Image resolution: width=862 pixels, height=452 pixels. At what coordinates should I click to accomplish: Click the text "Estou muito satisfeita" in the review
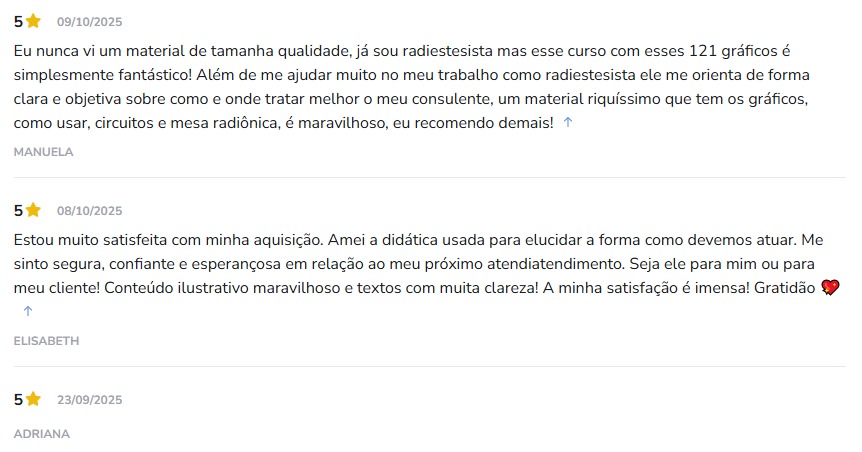(x=90, y=240)
